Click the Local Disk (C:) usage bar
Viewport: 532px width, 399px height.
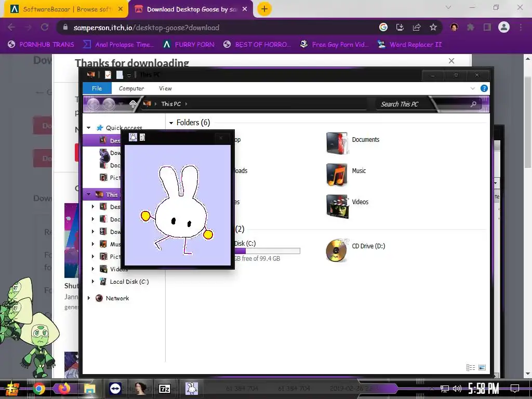coord(267,251)
